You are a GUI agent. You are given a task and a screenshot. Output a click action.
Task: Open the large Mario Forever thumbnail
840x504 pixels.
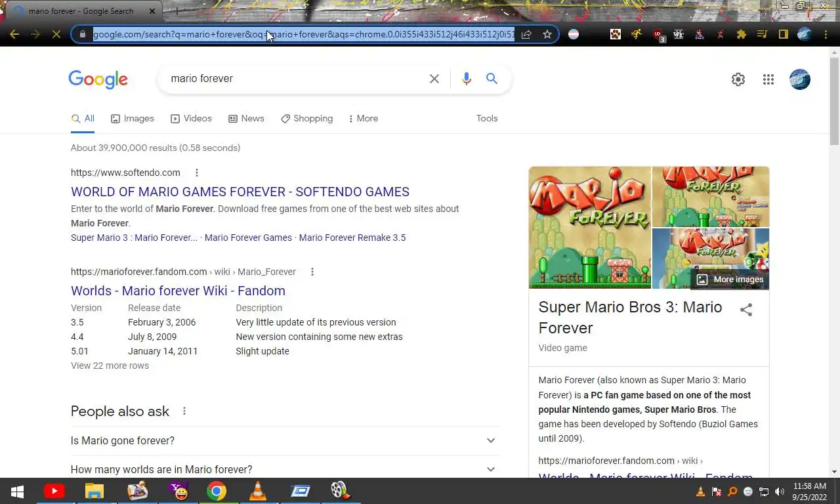(x=590, y=228)
